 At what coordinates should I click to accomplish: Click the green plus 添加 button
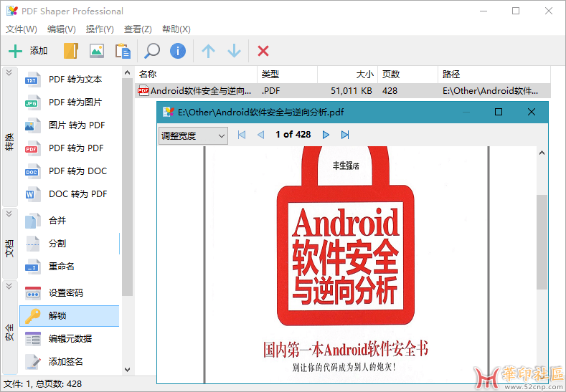coord(28,51)
